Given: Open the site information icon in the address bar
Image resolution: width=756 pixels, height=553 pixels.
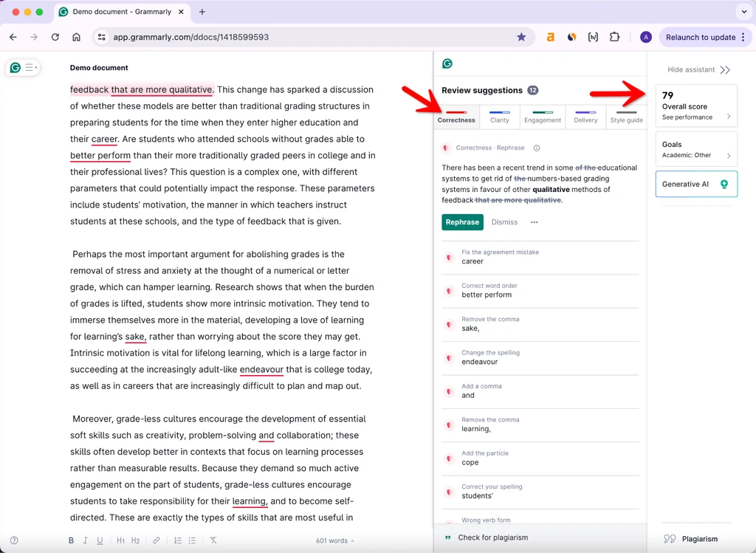Looking at the screenshot, I should pos(101,37).
